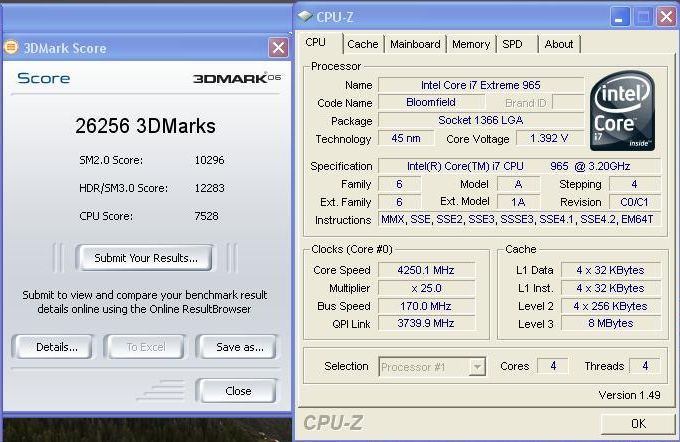Click the Ext. Model 1A value
Viewport: 680px width, 442px height.
pos(518,202)
